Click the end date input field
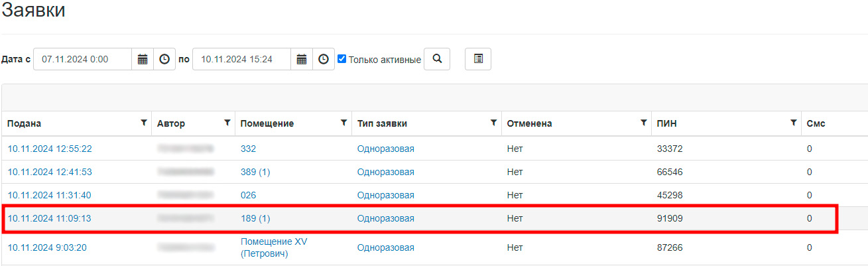Screen dimensions: 868x266 point(242,59)
